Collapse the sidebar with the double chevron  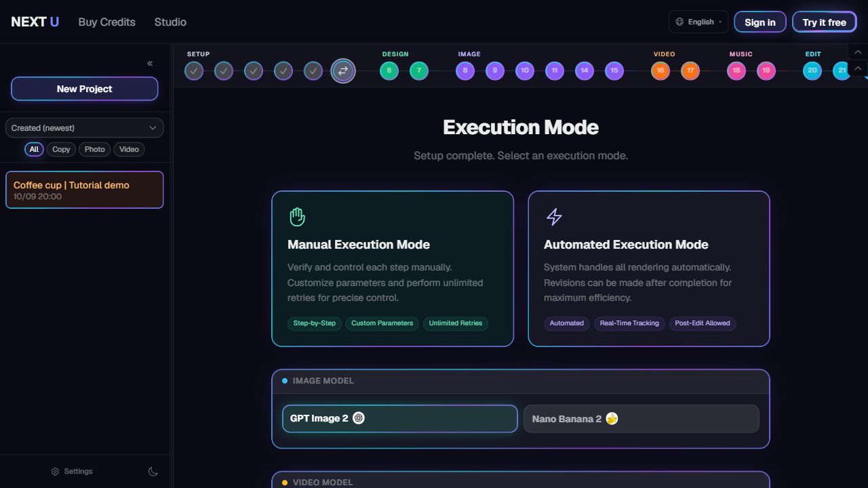pyautogui.click(x=150, y=63)
